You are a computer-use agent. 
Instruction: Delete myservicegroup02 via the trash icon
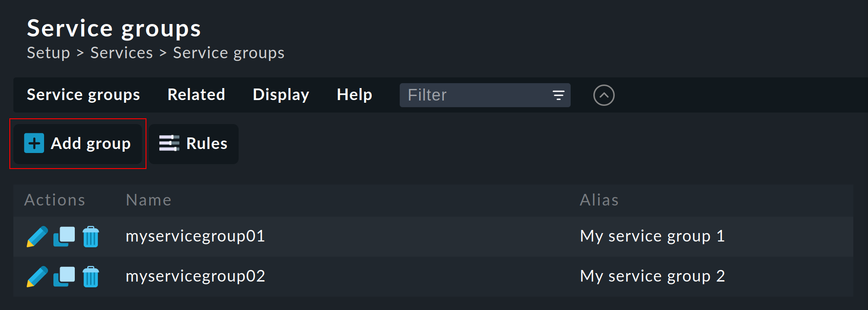(x=91, y=276)
